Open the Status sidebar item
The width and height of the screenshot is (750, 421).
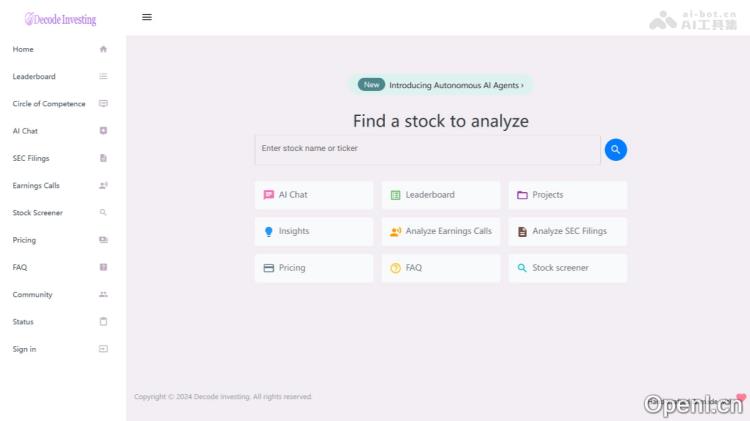[x=23, y=322]
